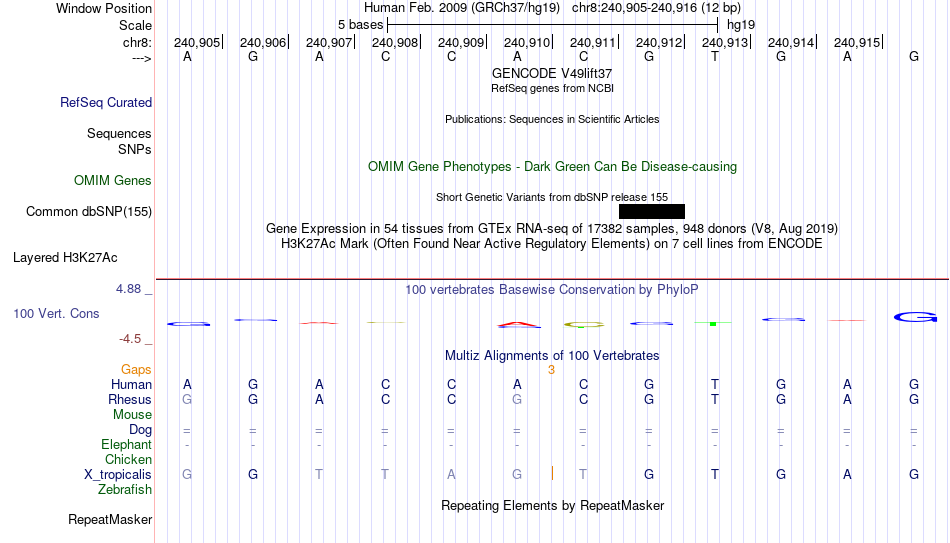Select the X_tropicalis alignment row label

(118, 475)
